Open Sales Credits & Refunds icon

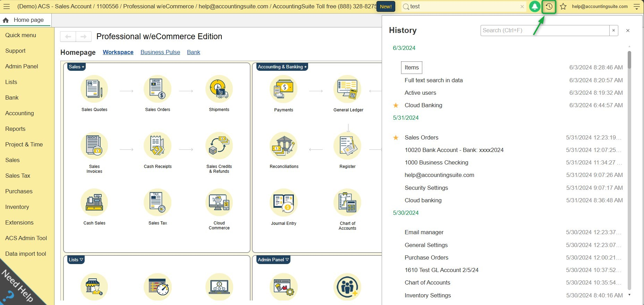click(x=219, y=146)
